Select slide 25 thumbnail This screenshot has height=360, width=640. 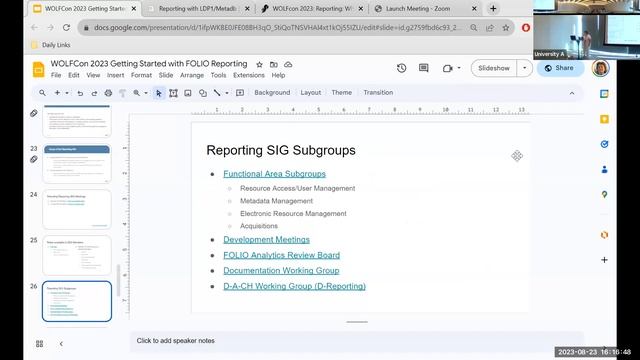click(77, 255)
